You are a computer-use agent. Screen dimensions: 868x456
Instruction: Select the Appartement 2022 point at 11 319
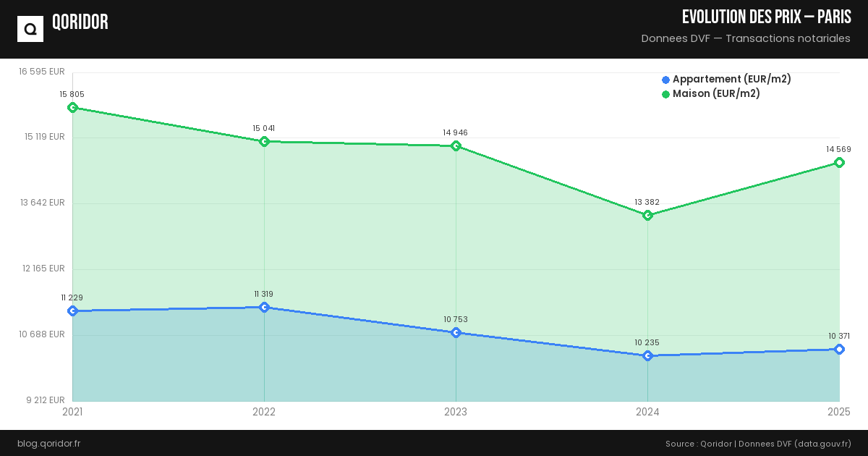[264, 307]
